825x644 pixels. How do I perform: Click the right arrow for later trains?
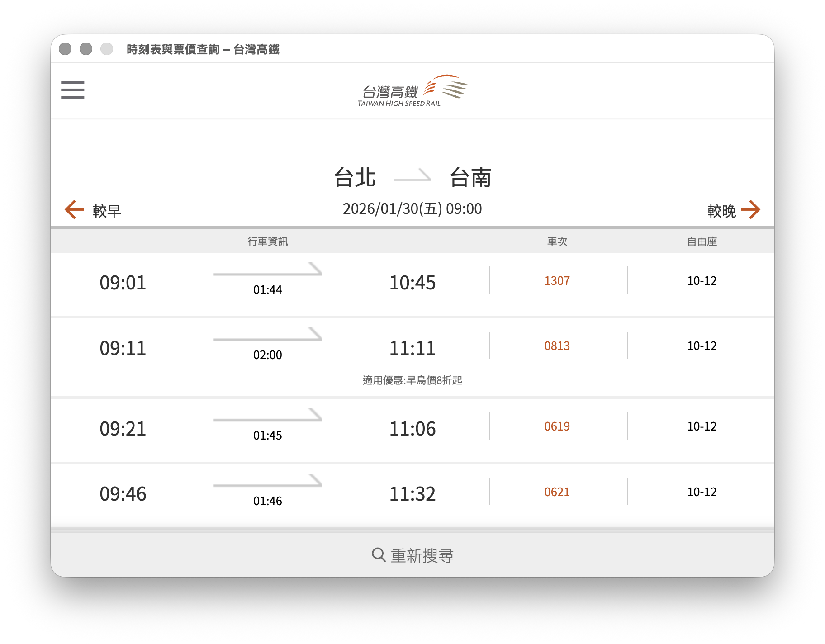tap(750, 210)
